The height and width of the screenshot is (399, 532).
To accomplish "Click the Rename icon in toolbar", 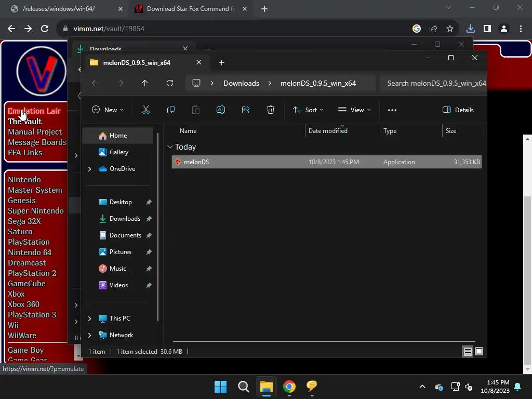I will (x=220, y=110).
